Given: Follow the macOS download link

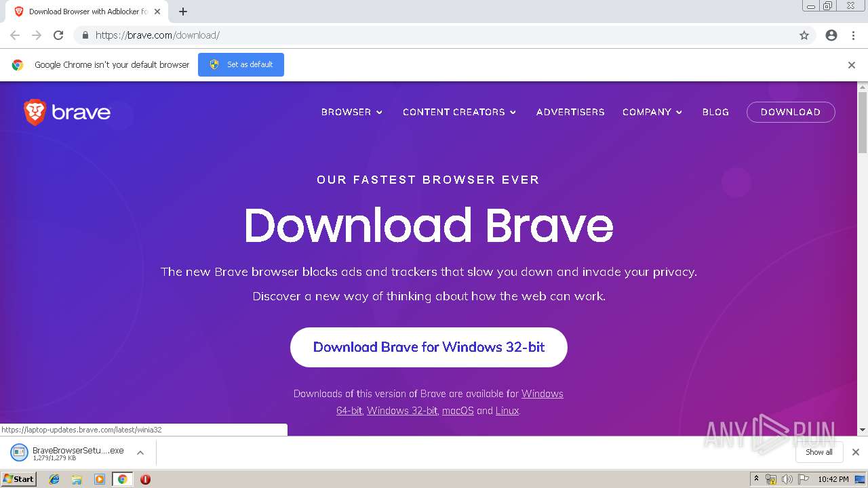Looking at the screenshot, I should click(458, 411).
